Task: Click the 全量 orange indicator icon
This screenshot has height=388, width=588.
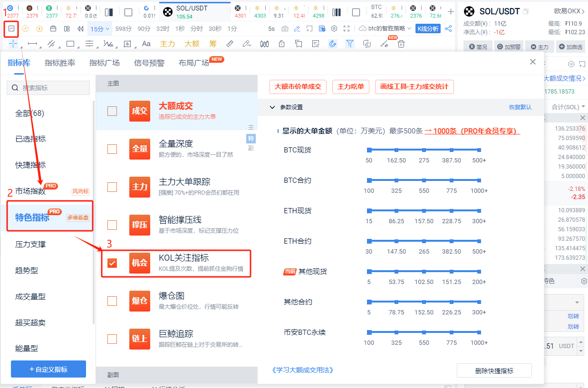Action: (x=140, y=149)
